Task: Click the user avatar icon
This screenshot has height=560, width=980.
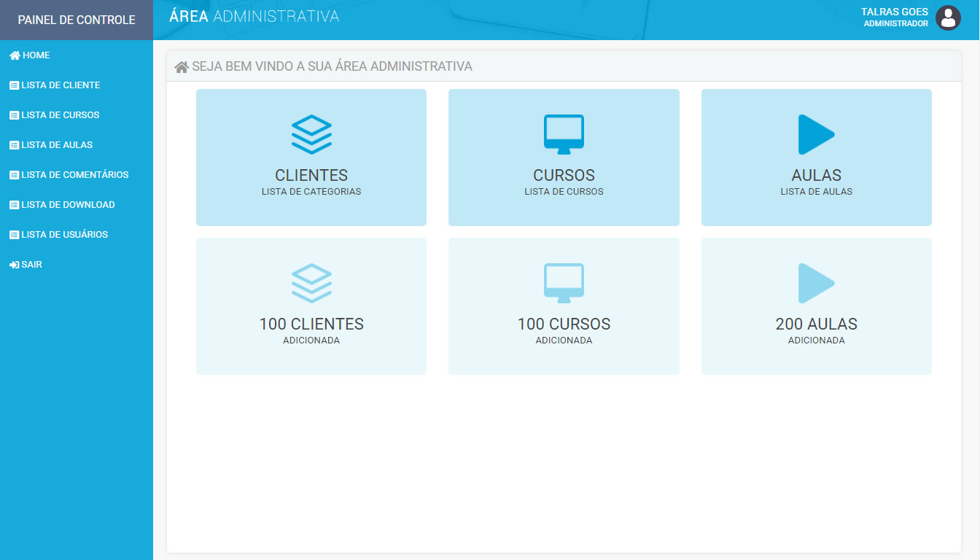Action: tap(948, 17)
